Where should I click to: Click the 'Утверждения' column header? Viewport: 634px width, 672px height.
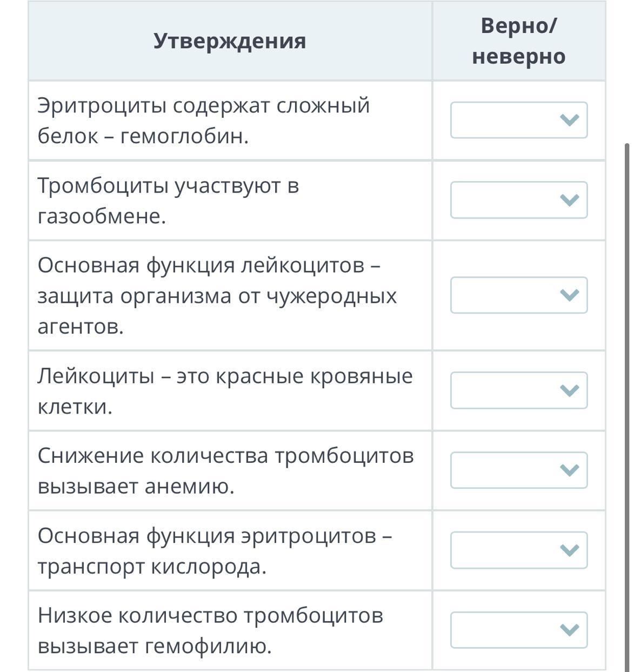(230, 41)
